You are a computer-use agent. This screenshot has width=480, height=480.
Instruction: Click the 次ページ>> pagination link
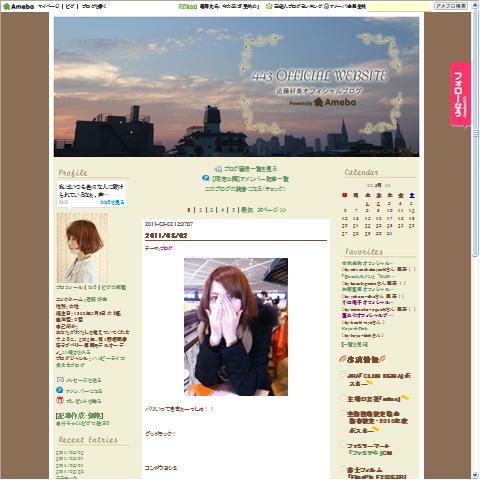click(x=271, y=210)
